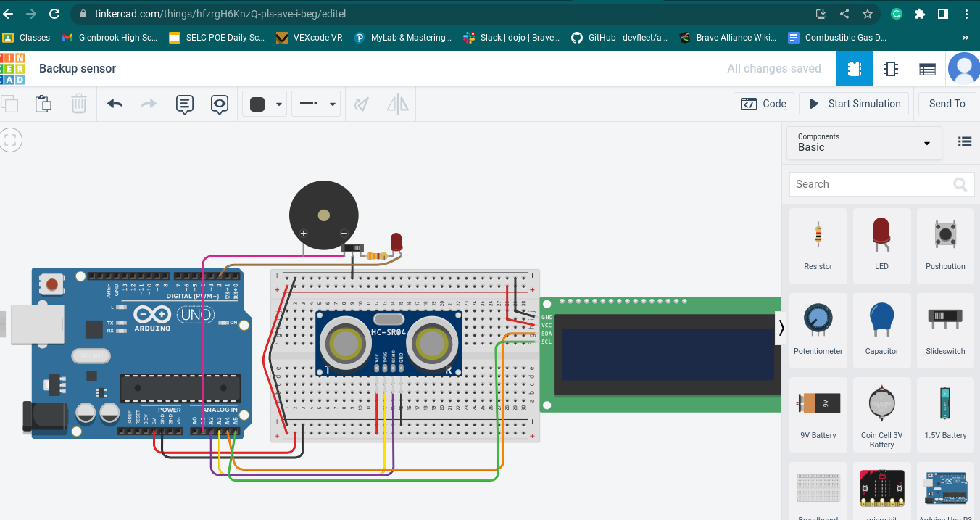
Task: Open the wire type dropdown
Action: click(x=315, y=104)
